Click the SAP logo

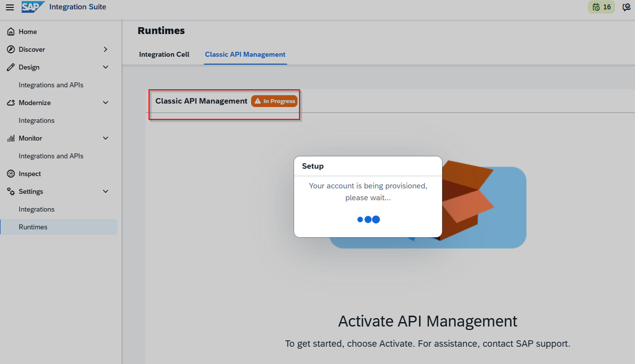click(33, 7)
